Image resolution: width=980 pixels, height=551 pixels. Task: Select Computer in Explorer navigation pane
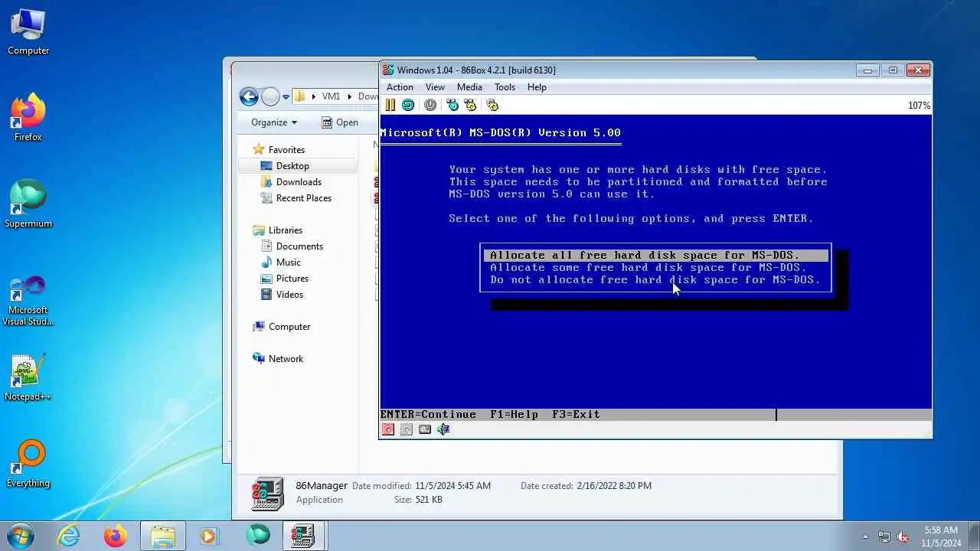click(x=289, y=327)
